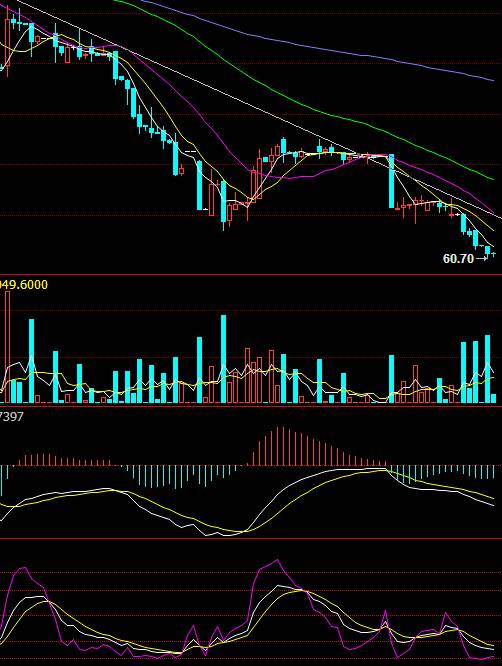
Task: Click the magenta KDJ line's highest mid-chart peak
Action: (x=278, y=561)
